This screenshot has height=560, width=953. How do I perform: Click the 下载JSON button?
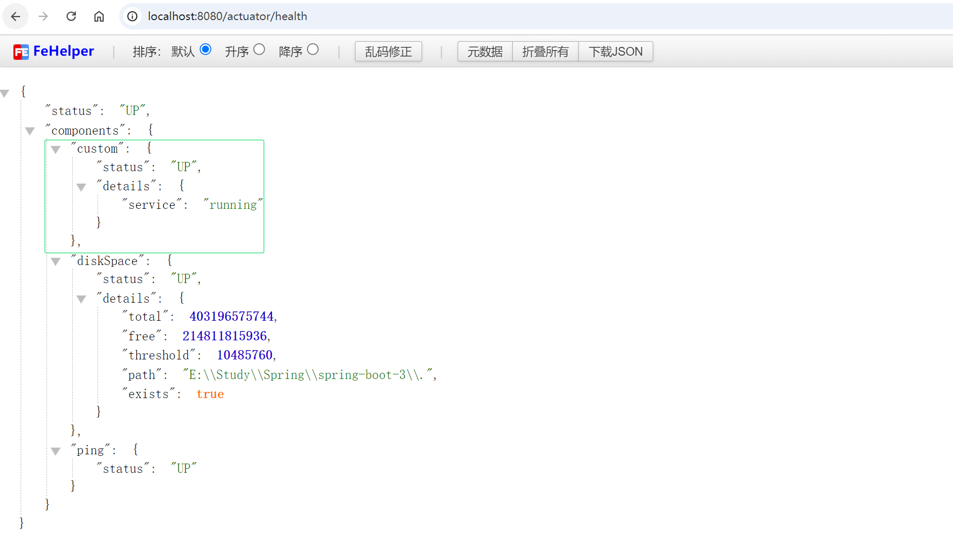coord(616,52)
